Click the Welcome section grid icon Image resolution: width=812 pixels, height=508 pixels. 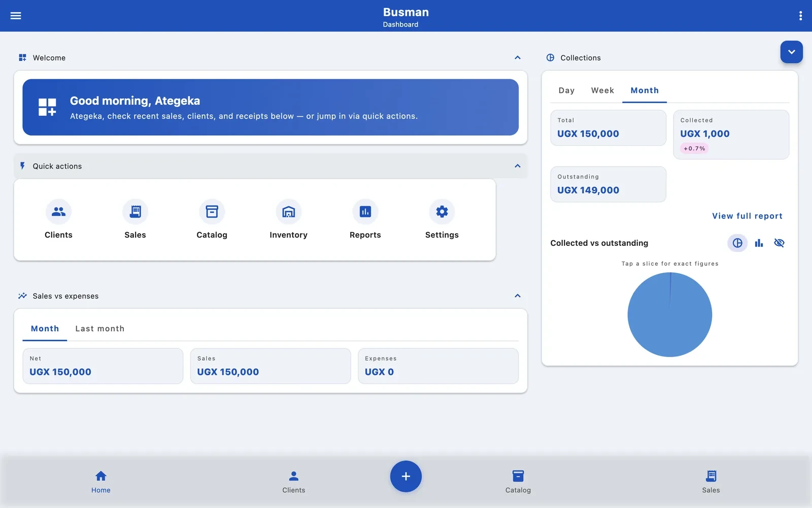tap(22, 58)
